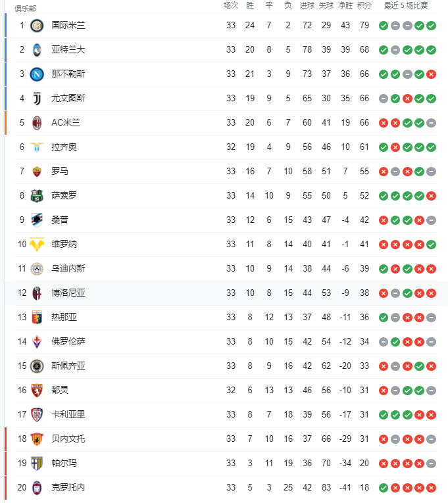The width and height of the screenshot is (448, 503).
Task: Click the Lazio (拉齐奥) eagle logo
Action: tap(37, 147)
